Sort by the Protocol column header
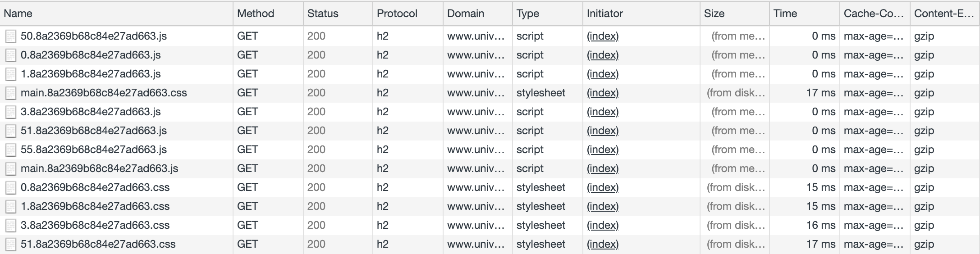The image size is (980, 254). (x=397, y=14)
